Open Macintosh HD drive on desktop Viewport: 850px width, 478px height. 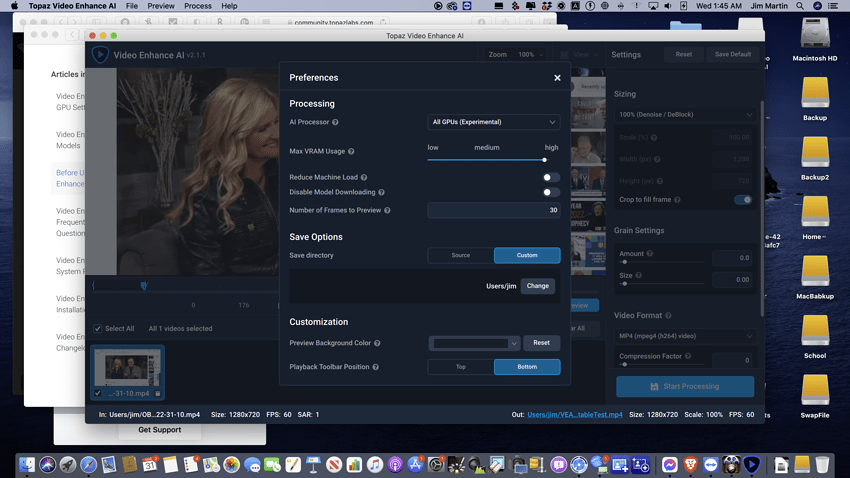tap(815, 39)
